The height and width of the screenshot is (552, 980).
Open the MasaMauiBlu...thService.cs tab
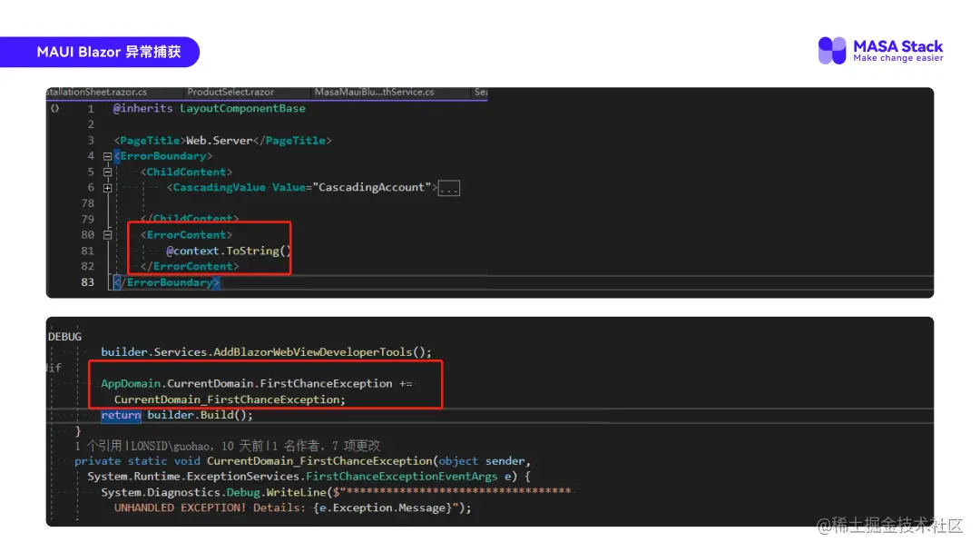[374, 92]
